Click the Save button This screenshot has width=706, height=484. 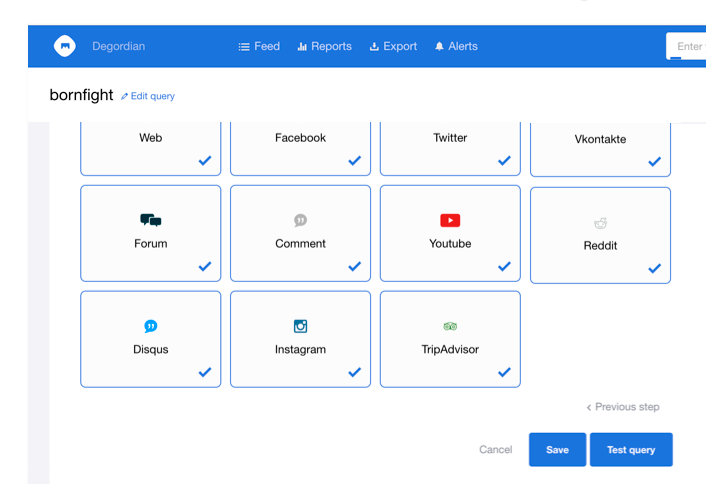coord(557,449)
